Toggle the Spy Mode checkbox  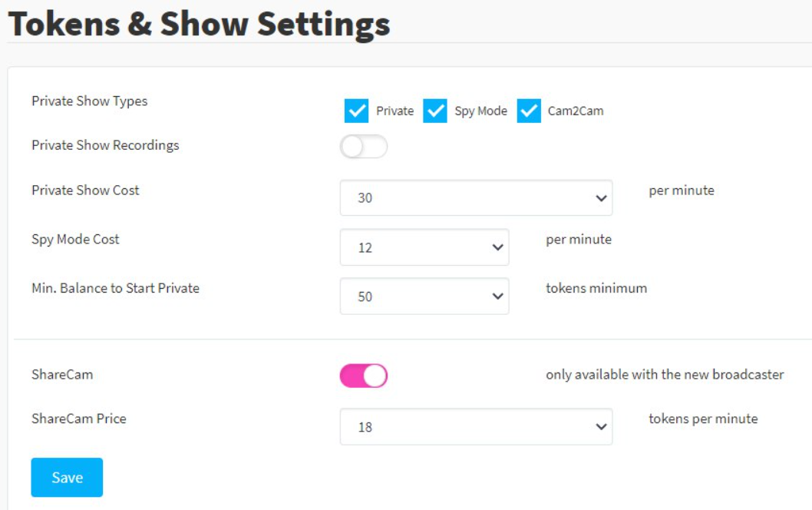click(435, 111)
